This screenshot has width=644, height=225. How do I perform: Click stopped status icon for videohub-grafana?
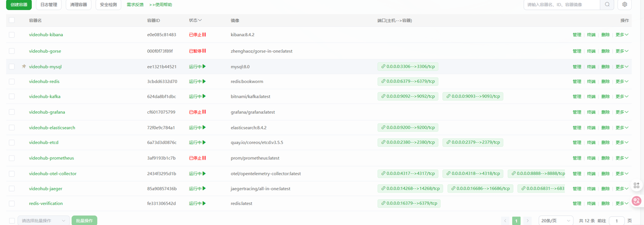[x=204, y=112]
